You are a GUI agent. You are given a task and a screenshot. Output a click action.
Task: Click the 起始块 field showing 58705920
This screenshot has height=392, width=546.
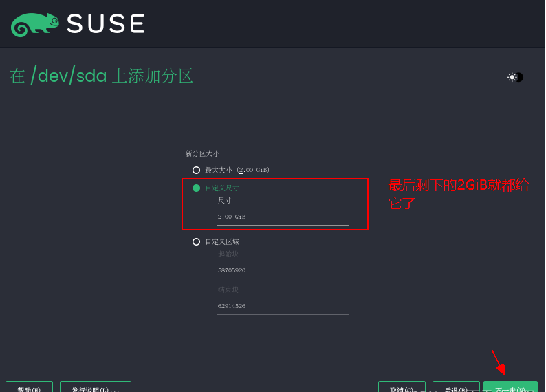tap(282, 270)
